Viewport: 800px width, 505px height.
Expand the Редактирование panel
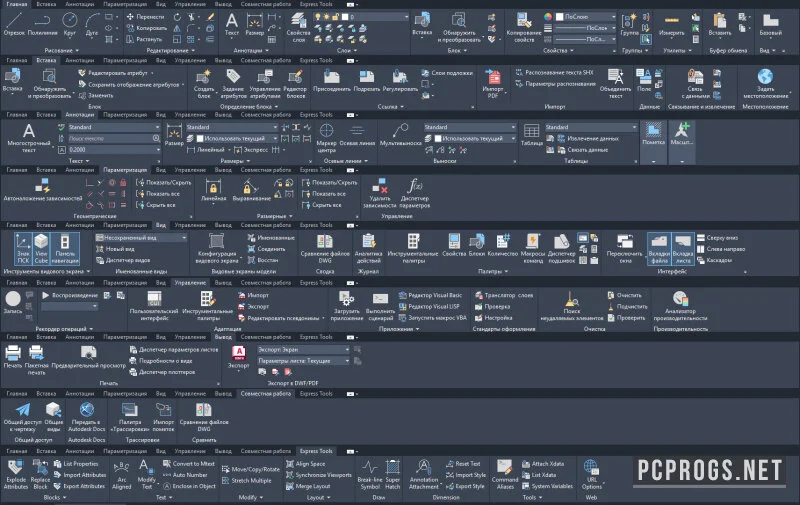171,50
